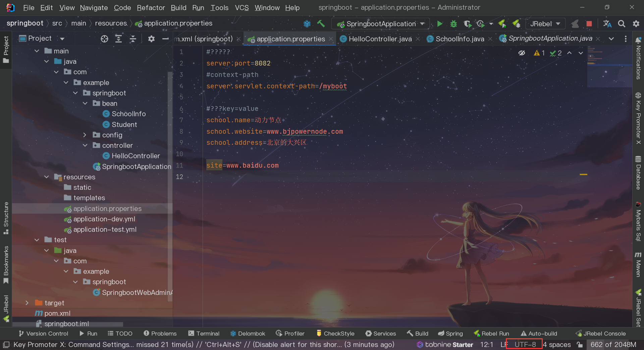Collapse the resources folder
This screenshot has width=644, height=350.
(x=47, y=177)
